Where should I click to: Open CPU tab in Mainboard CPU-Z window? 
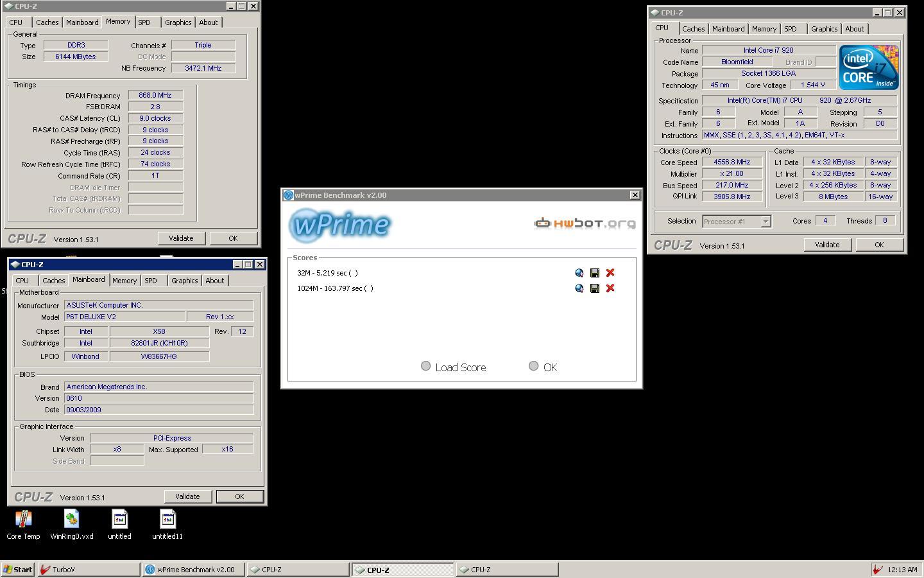(x=22, y=281)
